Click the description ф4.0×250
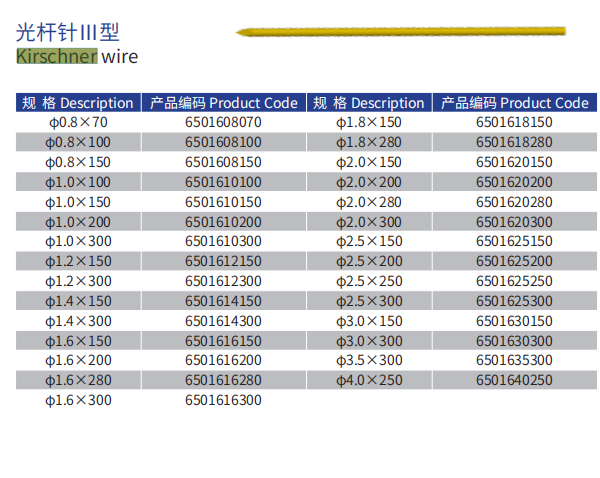 (369, 380)
